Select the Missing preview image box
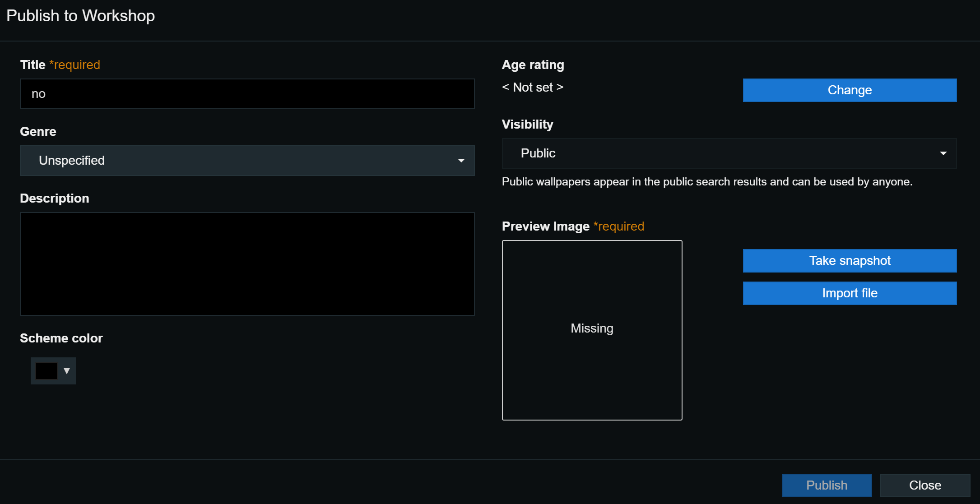Image resolution: width=980 pixels, height=504 pixels. [592, 330]
